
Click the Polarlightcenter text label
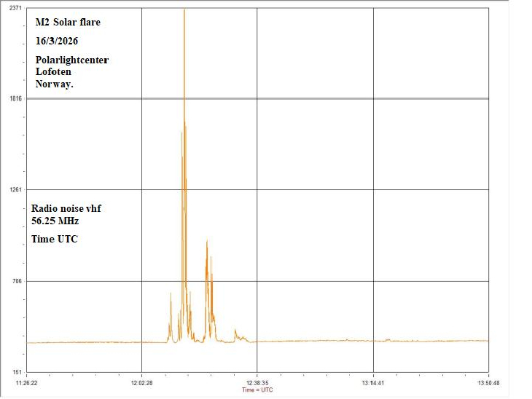click(71, 60)
